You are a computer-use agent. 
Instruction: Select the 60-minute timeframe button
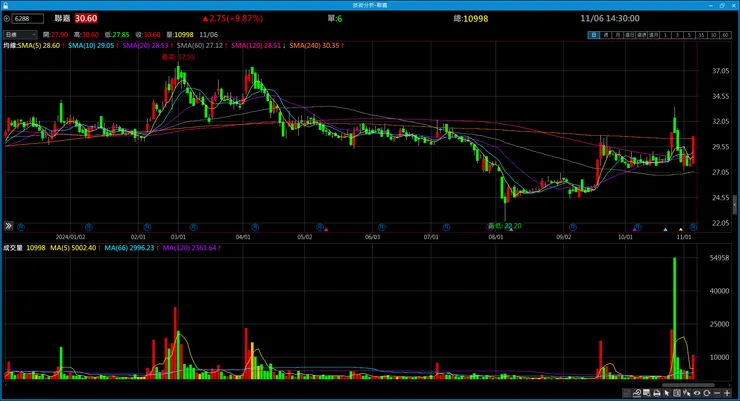(725, 35)
